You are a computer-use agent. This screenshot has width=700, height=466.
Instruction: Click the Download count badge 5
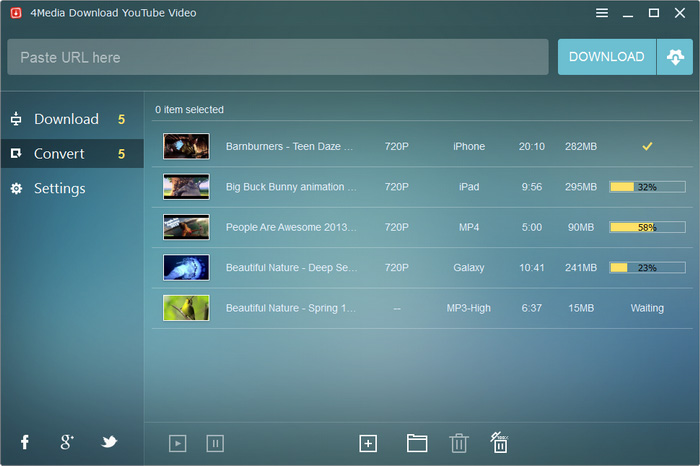(x=121, y=120)
